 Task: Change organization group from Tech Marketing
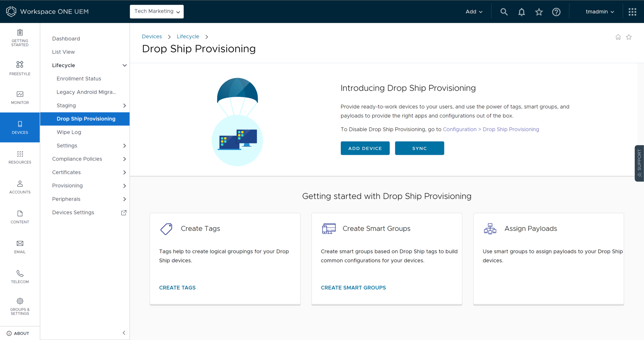tap(156, 11)
